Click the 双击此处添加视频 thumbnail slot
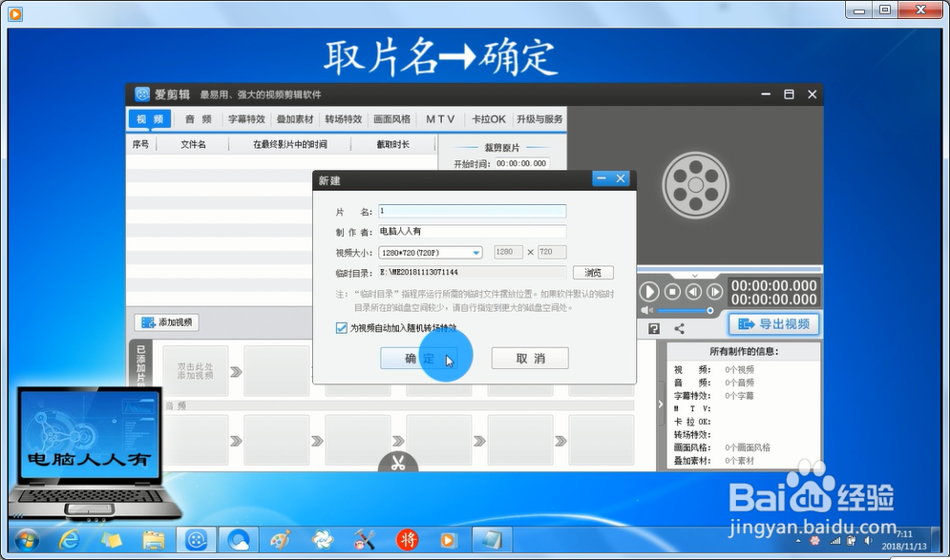 tap(195, 371)
